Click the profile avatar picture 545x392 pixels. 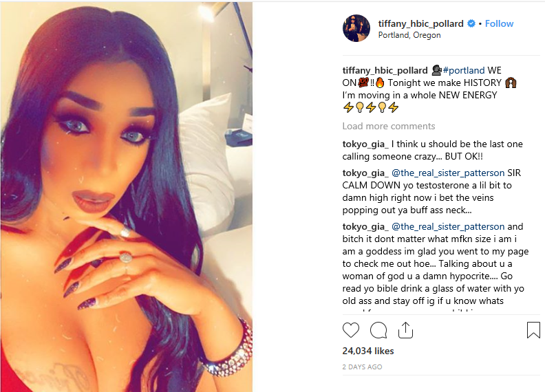tap(356, 28)
